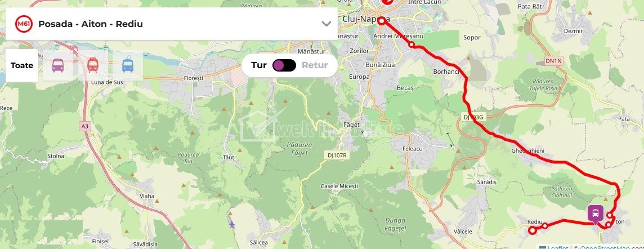Image resolution: width=644 pixels, height=249 pixels.
Task: Select the blue trolleybus filter icon
Action: 128,65
